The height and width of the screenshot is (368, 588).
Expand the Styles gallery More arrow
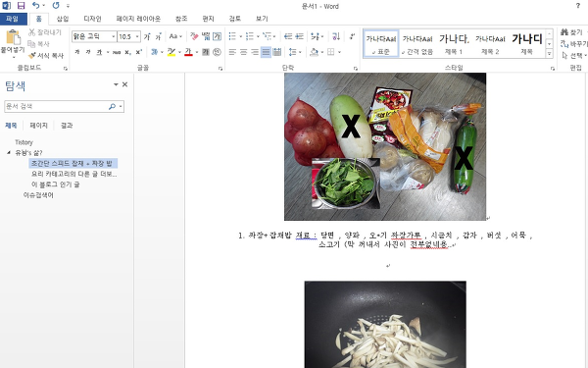tap(549, 53)
